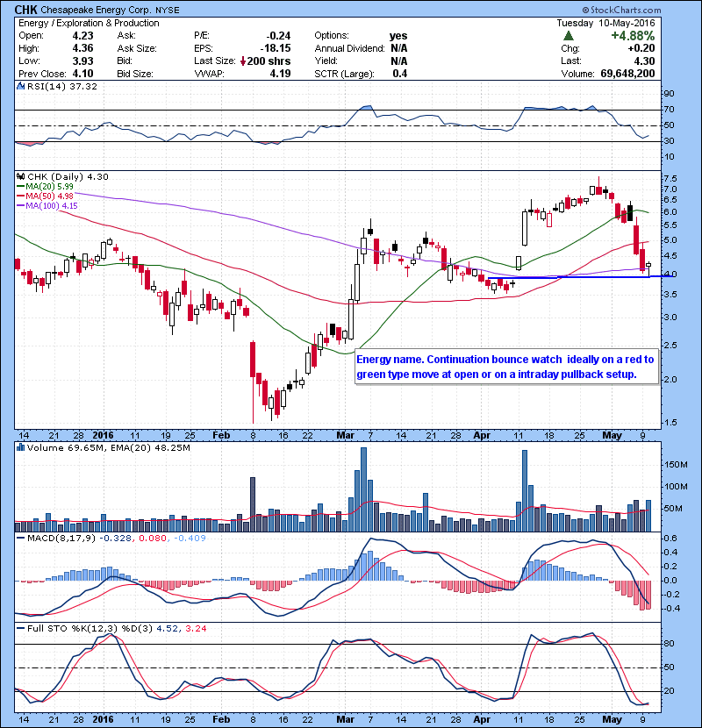Click the MACD histogram value -0.409
702x728 pixels.
(189, 538)
